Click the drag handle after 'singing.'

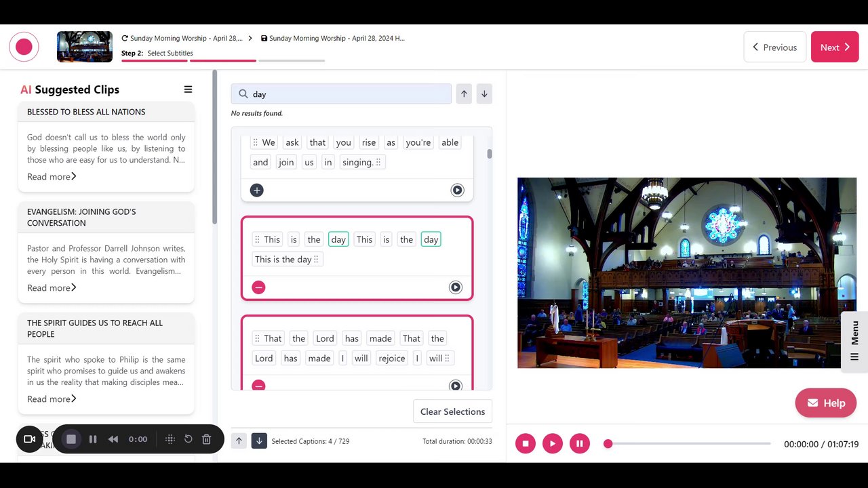point(379,162)
